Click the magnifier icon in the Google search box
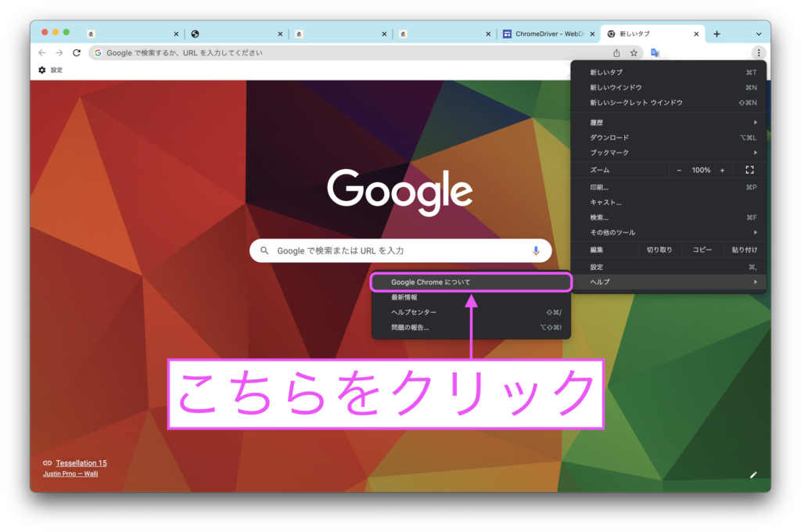Screen dimensions: 801x532 (264, 250)
